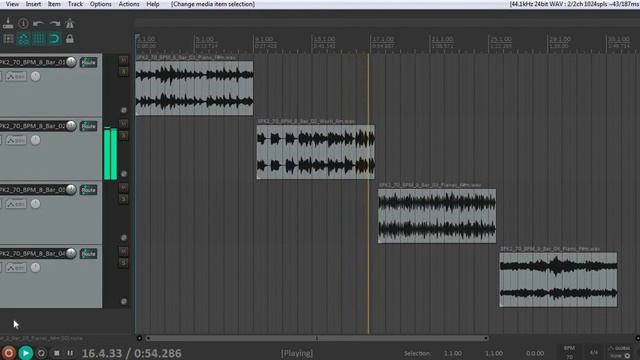Solo the Bar_02 track
The width and height of the screenshot is (640, 360).
(123, 135)
